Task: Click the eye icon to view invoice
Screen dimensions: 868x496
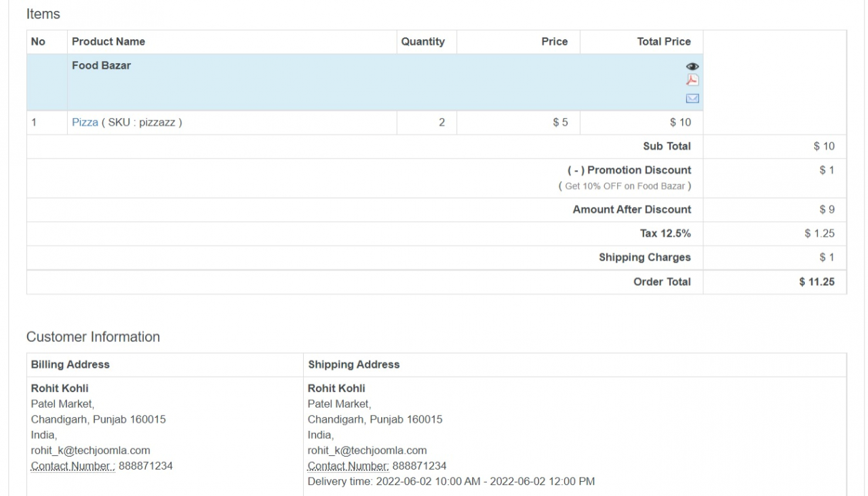Action: (x=692, y=66)
